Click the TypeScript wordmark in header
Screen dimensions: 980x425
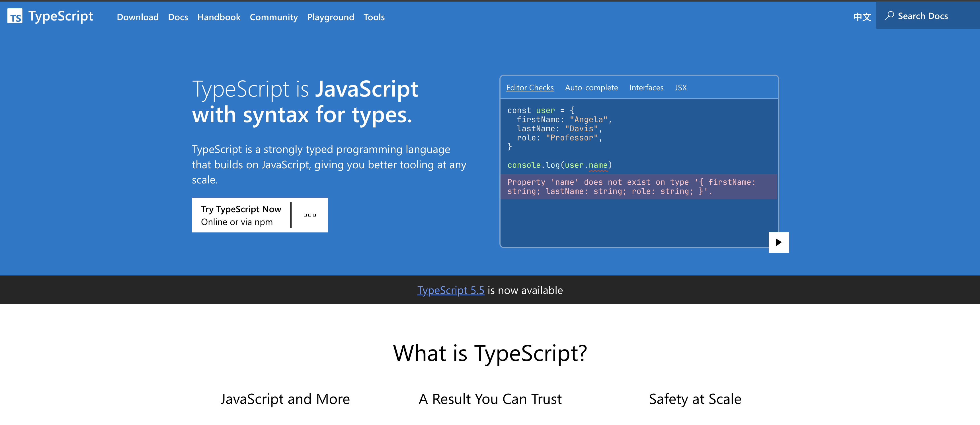(x=60, y=16)
